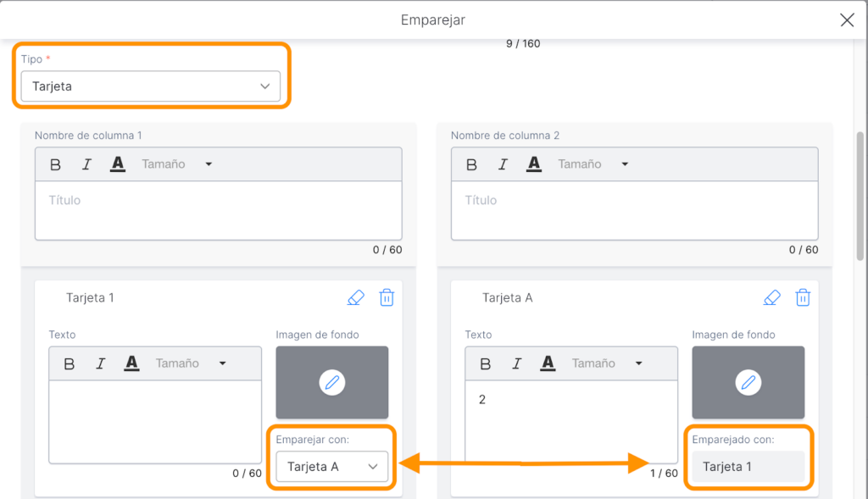Click eraser icon on Tarjeta 1
868x499 pixels.
coord(356,297)
